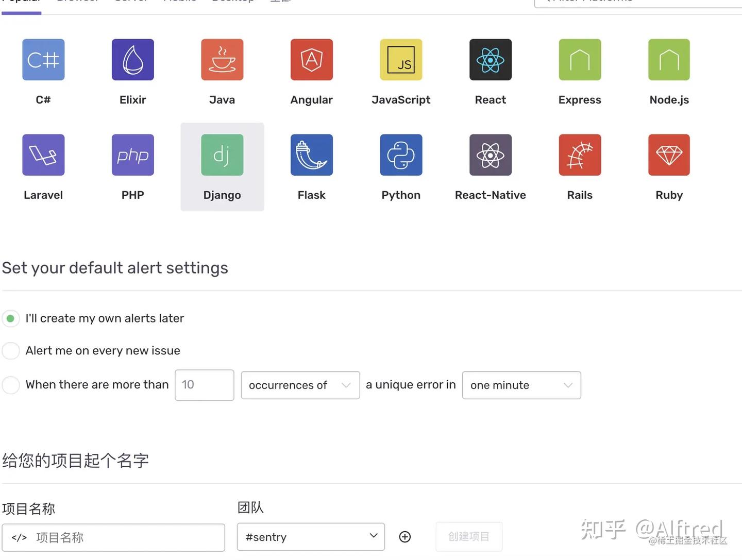Open the Mobile platforms tab

[180, 3]
